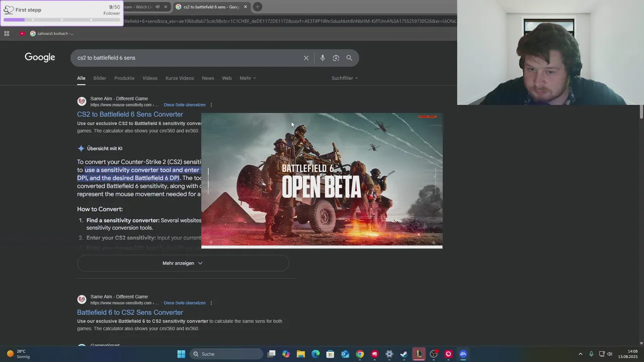Click 'Diese Seite übersetzen' on first result
This screenshot has width=644, height=362.
185,105
